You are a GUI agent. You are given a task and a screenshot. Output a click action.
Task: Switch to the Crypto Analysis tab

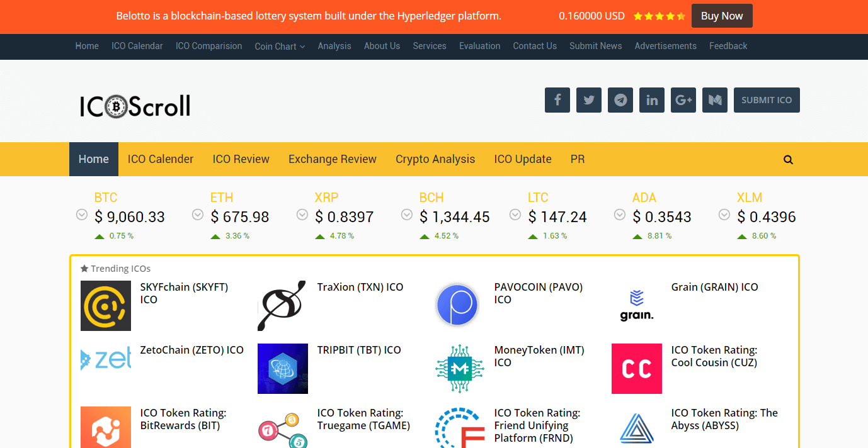click(x=435, y=159)
